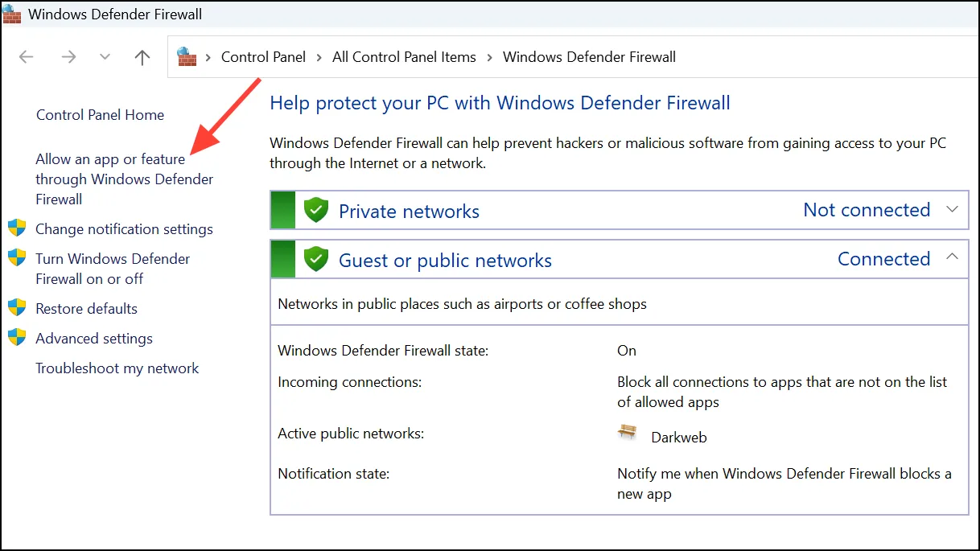
Task: Click shield icon beside Change notification settings
Action: click(17, 228)
